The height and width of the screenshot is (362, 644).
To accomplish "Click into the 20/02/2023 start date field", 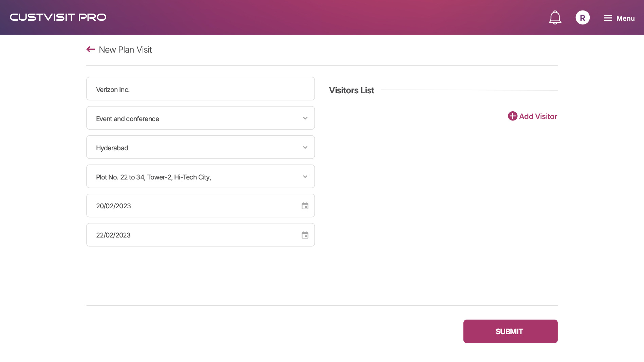I will (190, 206).
